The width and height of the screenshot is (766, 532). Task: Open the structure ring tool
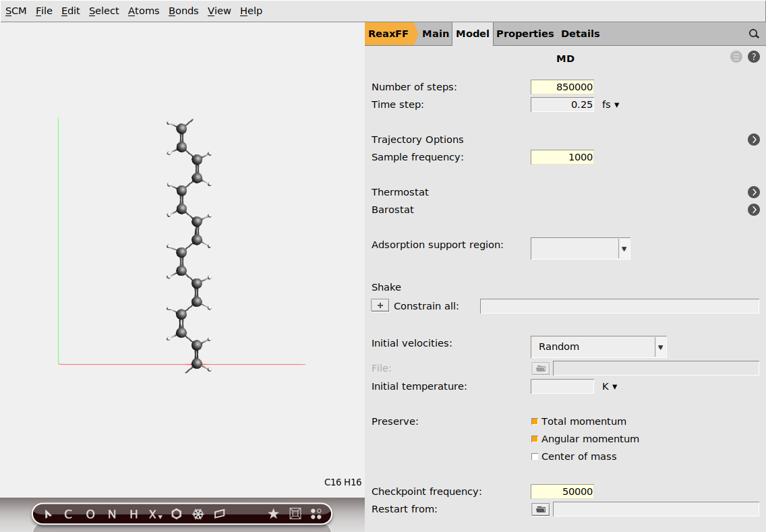coord(176,514)
